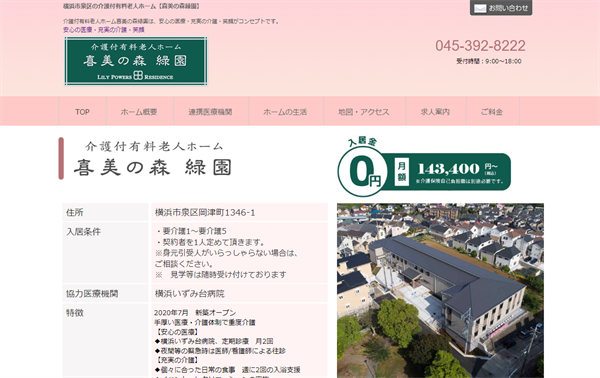Select 2020年7月 新築オープン text
This screenshot has width=600, height=378.
click(195, 313)
